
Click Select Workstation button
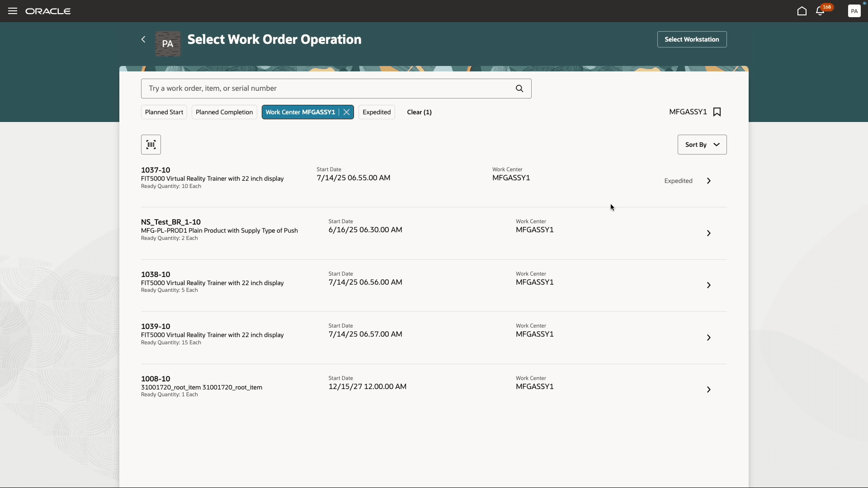click(x=691, y=39)
